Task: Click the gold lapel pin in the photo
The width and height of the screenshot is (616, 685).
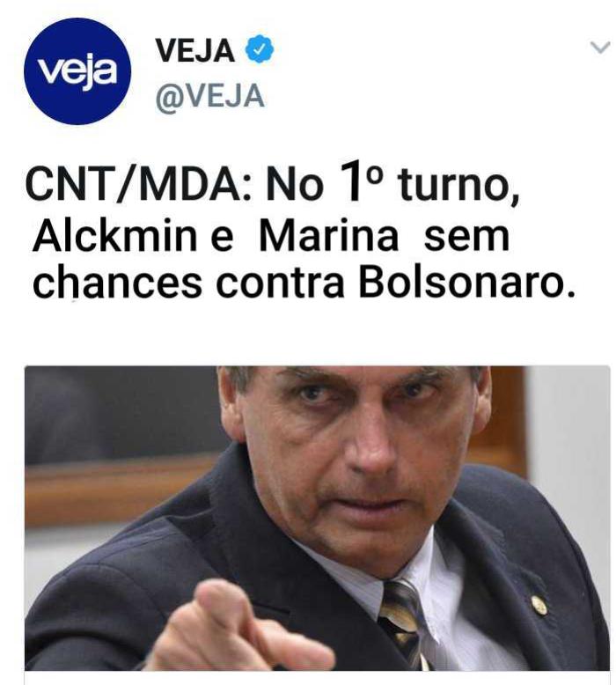Action: click(x=539, y=606)
